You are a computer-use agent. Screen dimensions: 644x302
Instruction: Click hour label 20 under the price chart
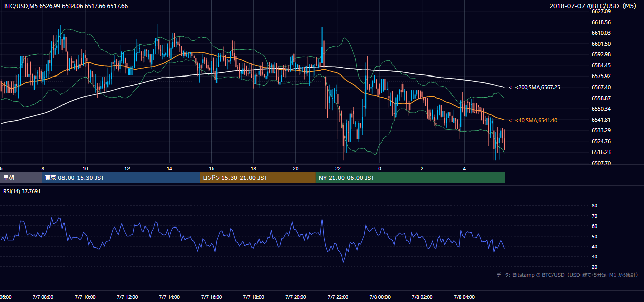pos(296,168)
